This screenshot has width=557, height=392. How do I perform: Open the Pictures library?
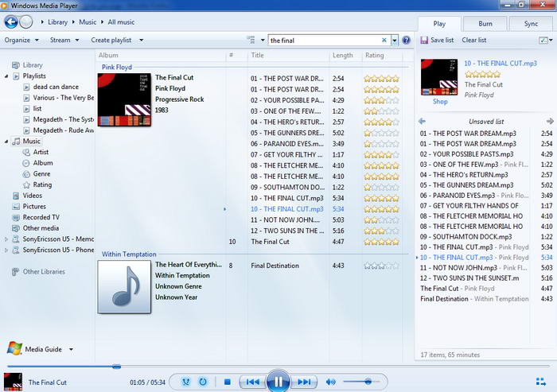pyautogui.click(x=34, y=207)
